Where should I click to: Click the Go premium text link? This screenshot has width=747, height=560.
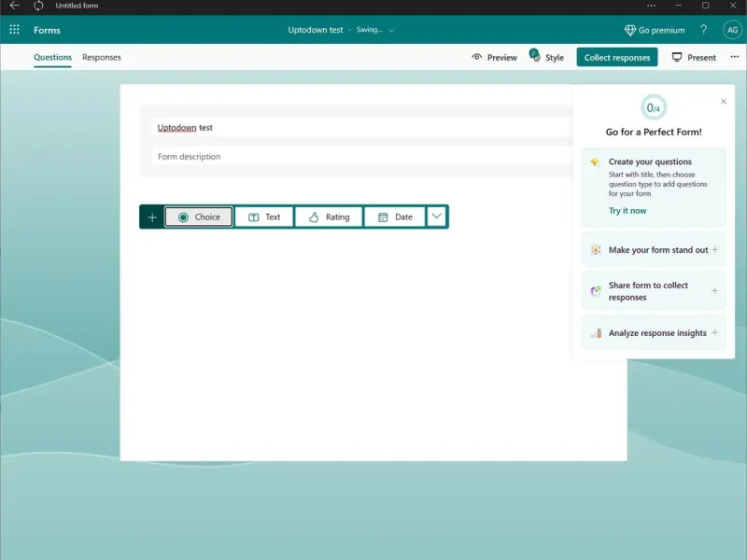661,30
